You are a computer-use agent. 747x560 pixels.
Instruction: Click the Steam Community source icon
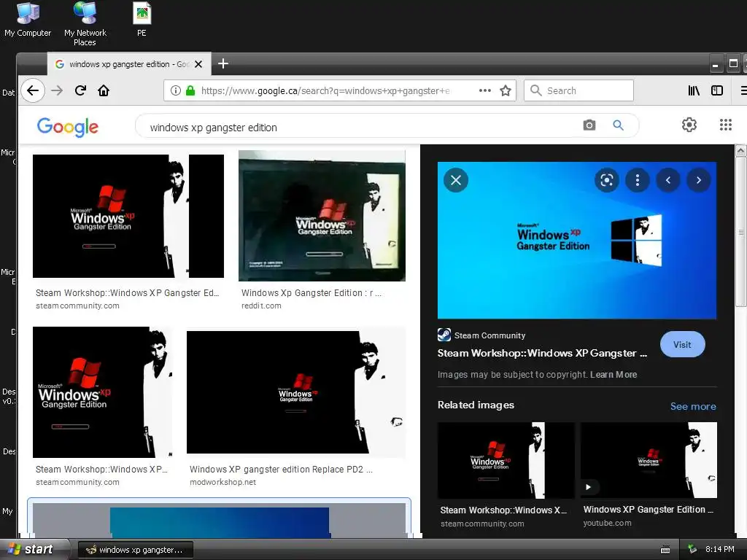click(444, 335)
